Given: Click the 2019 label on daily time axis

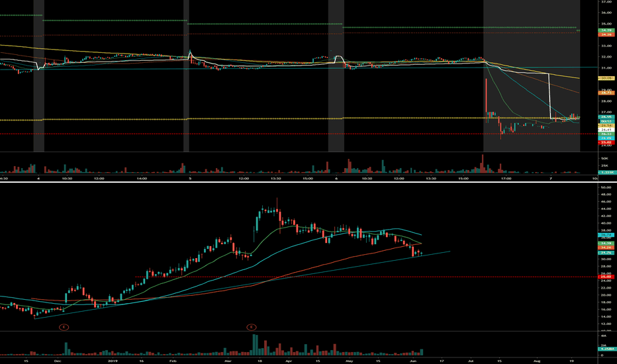Looking at the screenshot, I should point(113,361).
